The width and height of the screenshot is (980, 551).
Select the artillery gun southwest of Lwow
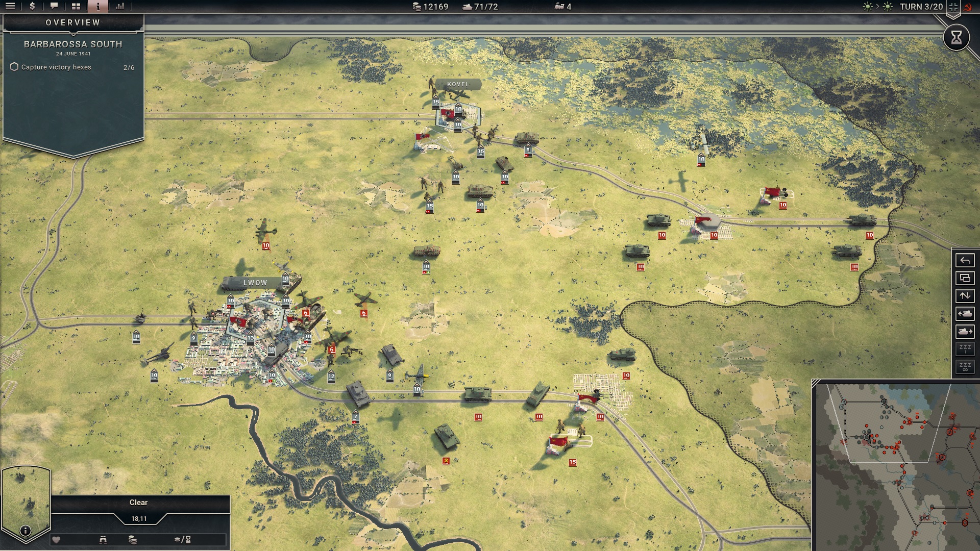pyautogui.click(x=159, y=354)
